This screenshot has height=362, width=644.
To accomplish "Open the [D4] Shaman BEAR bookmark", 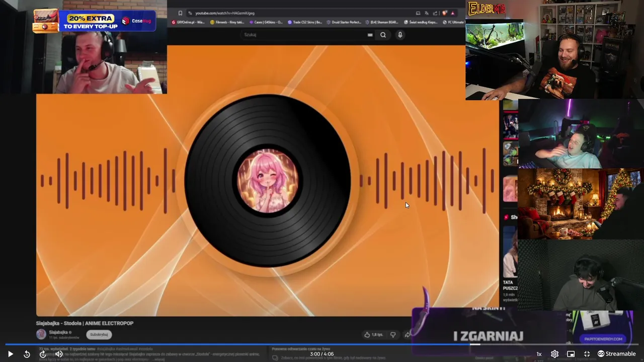I will pyautogui.click(x=383, y=22).
